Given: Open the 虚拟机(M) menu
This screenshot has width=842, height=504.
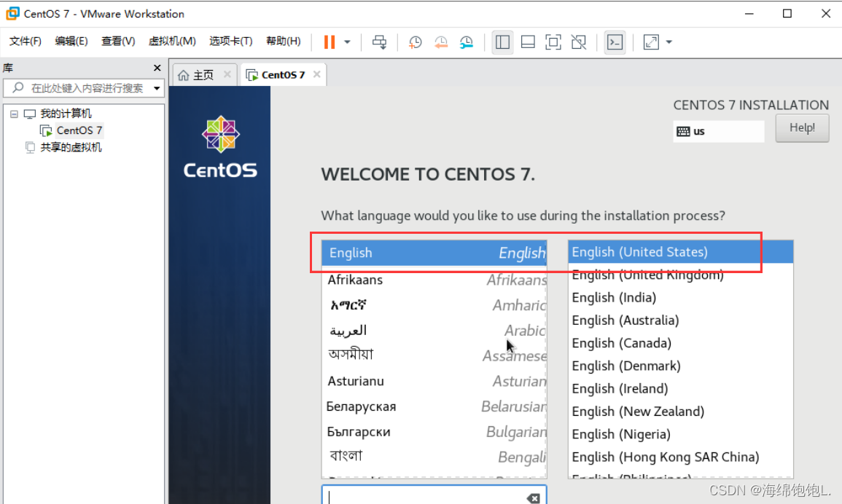Looking at the screenshot, I should coord(172,42).
